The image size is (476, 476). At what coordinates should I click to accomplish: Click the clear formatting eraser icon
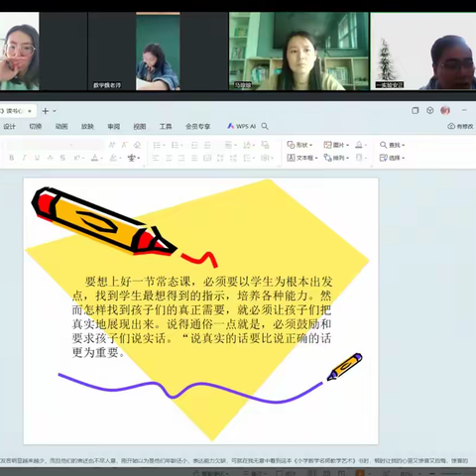tap(137, 145)
